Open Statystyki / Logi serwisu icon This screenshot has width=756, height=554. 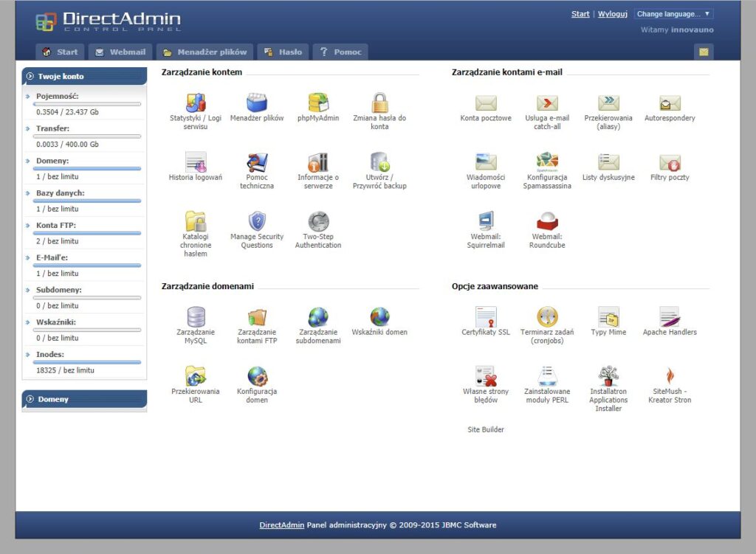(195, 103)
